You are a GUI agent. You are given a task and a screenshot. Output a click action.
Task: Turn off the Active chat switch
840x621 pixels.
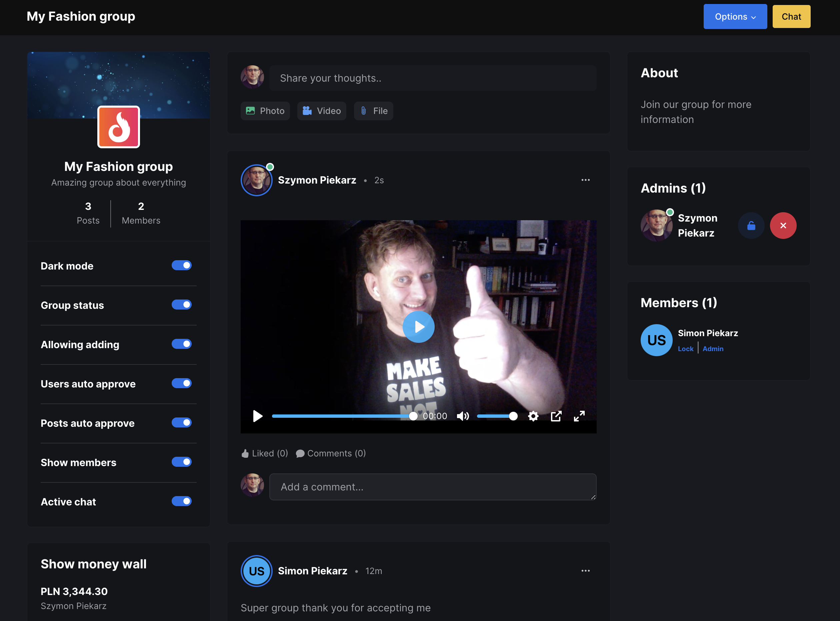tap(182, 501)
